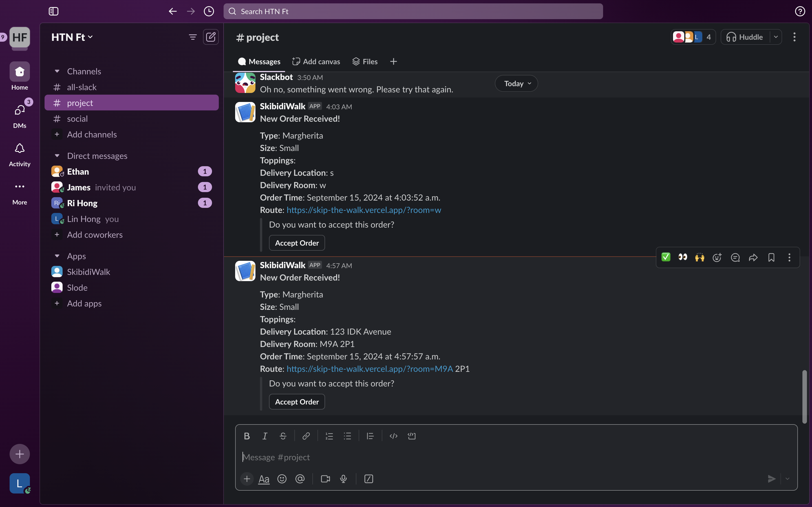React with the eyes emoji
This screenshot has height=507, width=812.
(x=683, y=257)
